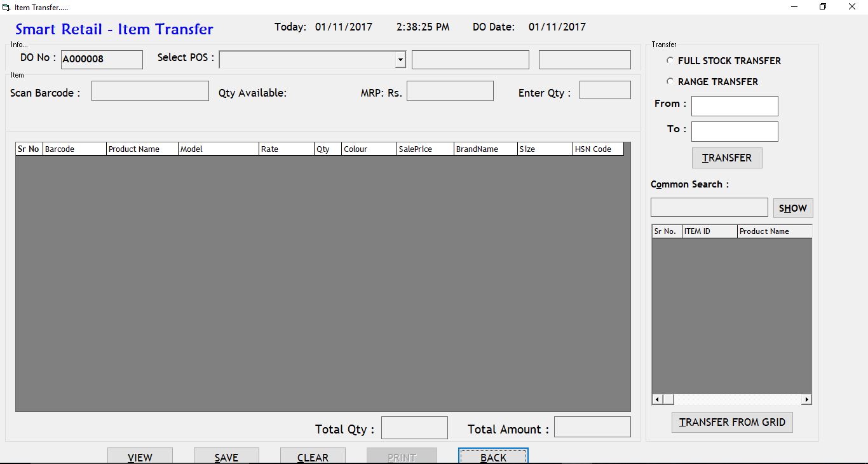Screen dimensions: 868x464
Task: Click the MRP Rs. field
Action: (450, 91)
